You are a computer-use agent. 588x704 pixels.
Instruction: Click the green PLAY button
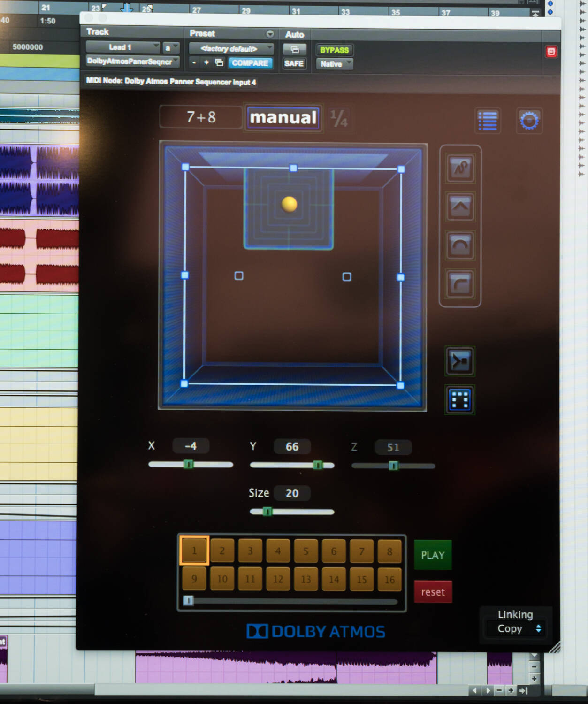(x=433, y=555)
